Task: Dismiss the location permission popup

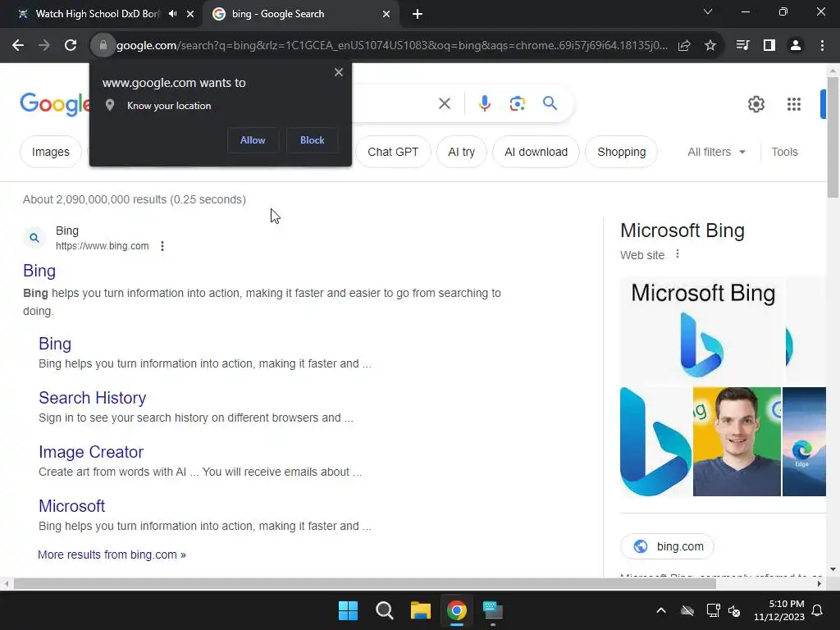Action: (339, 72)
